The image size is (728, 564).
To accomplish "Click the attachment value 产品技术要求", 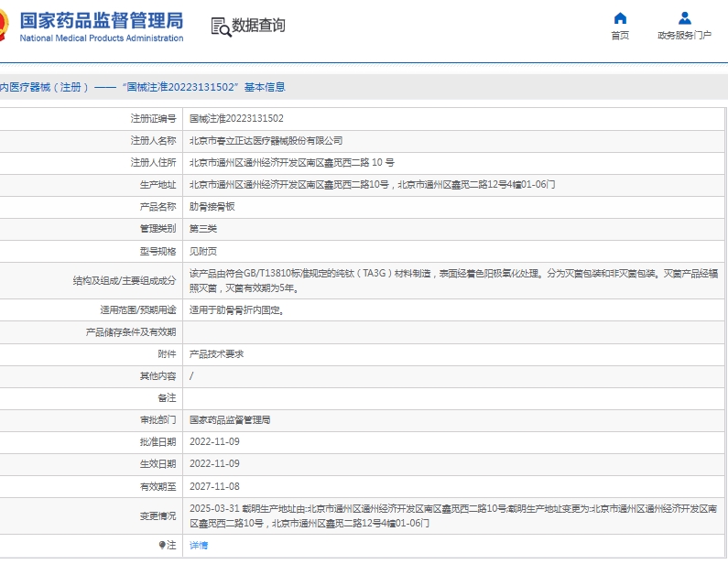I will point(216,353).
